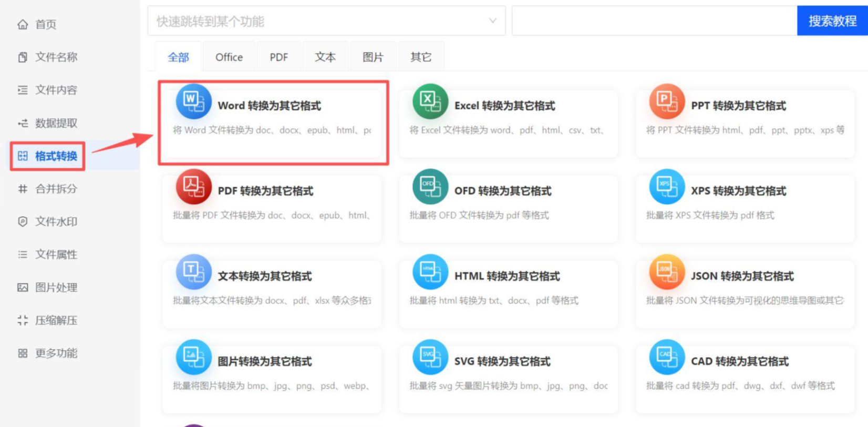Click the CAD conversion icon

[x=667, y=357]
